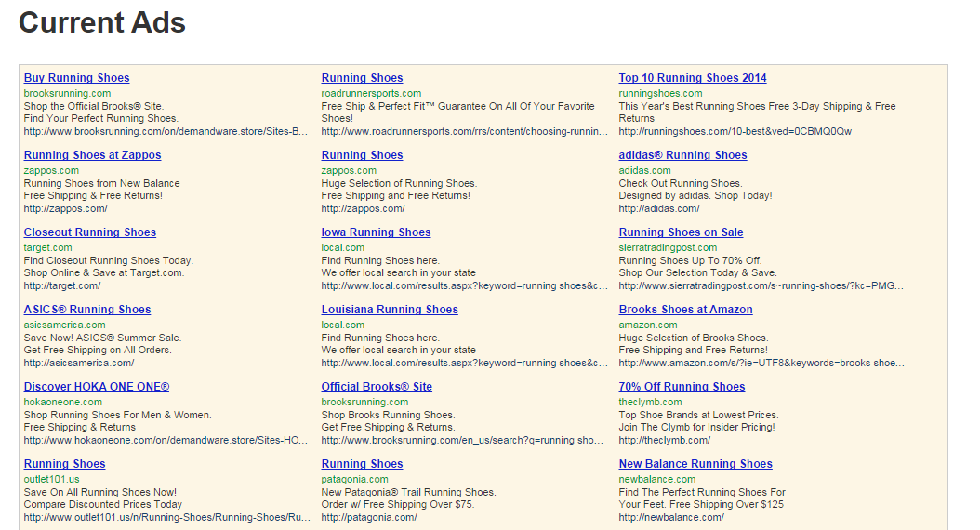This screenshot has width=980, height=530.
Task: Open the Louisiana Running Shoes ad
Action: coord(390,310)
